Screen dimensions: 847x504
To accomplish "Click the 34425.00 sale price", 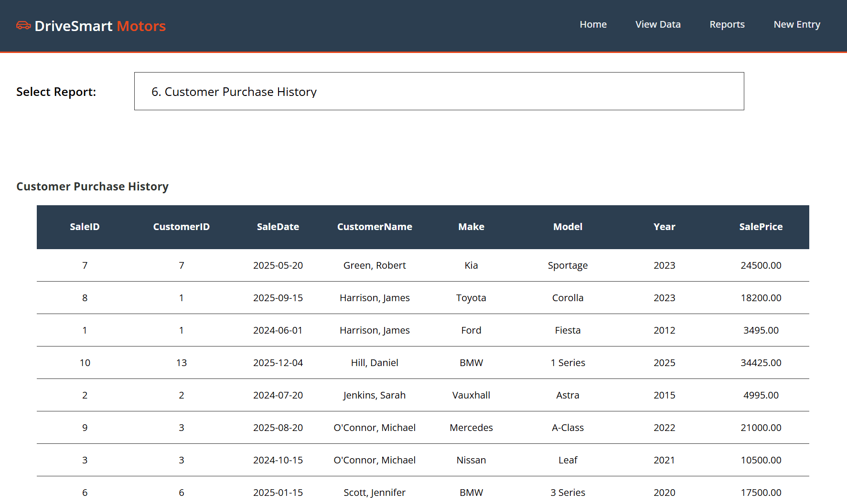I will coord(761,363).
